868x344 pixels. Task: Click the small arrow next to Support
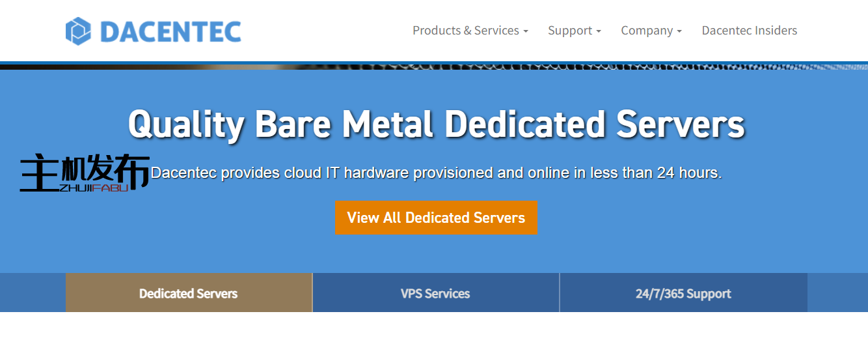pyautogui.click(x=599, y=31)
